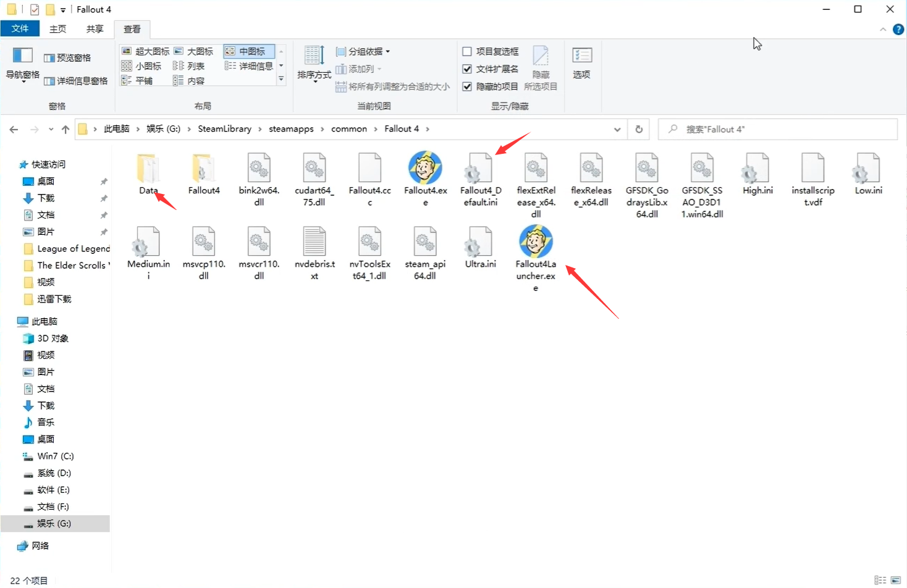Select flexExtRelease_x64.dll file
The height and width of the screenshot is (588, 907).
(x=536, y=185)
